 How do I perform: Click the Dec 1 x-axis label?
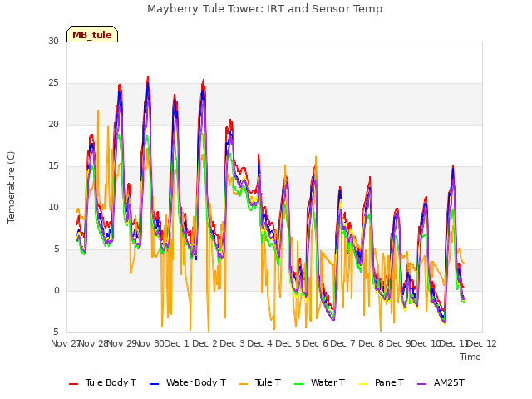coord(176,343)
